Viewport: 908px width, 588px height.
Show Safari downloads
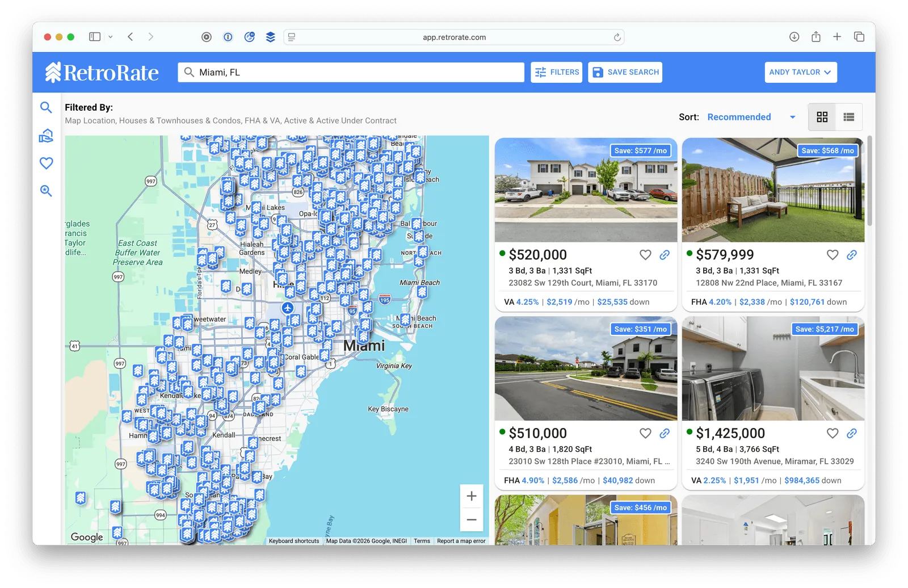pyautogui.click(x=794, y=37)
